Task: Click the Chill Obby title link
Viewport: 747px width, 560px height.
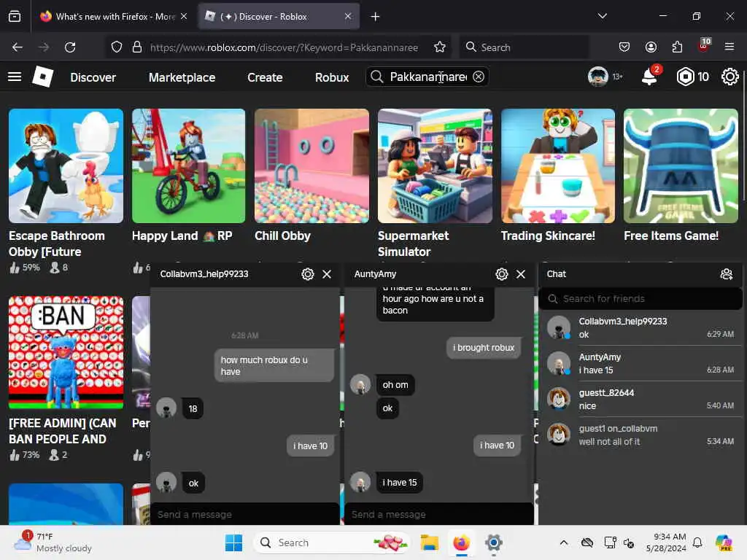Action: (x=282, y=236)
